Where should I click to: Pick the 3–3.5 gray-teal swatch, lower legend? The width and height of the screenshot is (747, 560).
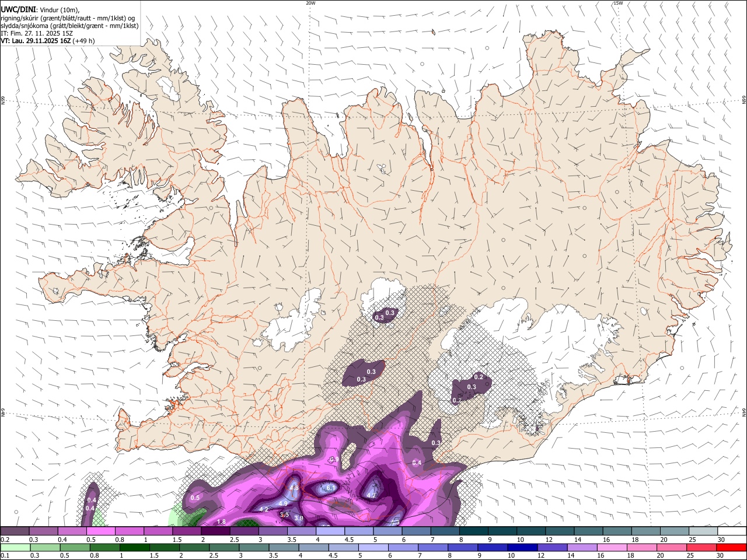pyautogui.click(x=254, y=547)
